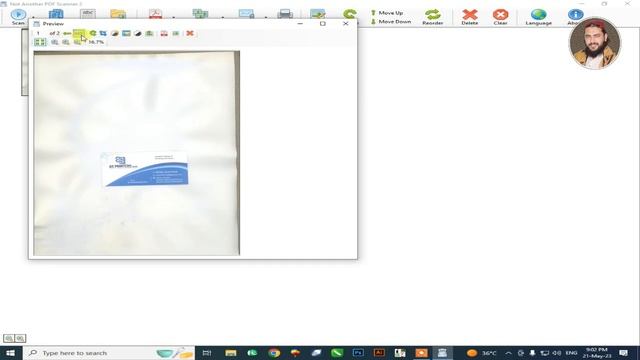Click the Type here to search box
Viewport: 640px width, 360px height.
tap(109, 353)
